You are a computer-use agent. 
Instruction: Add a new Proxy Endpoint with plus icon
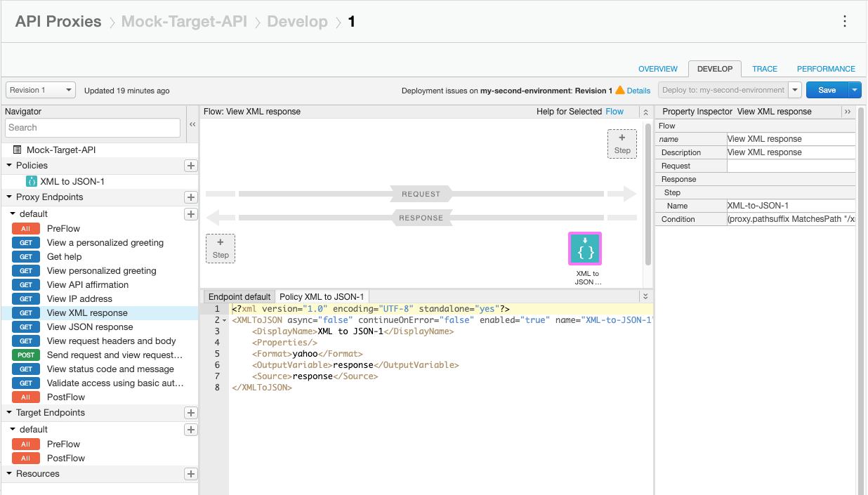click(190, 197)
